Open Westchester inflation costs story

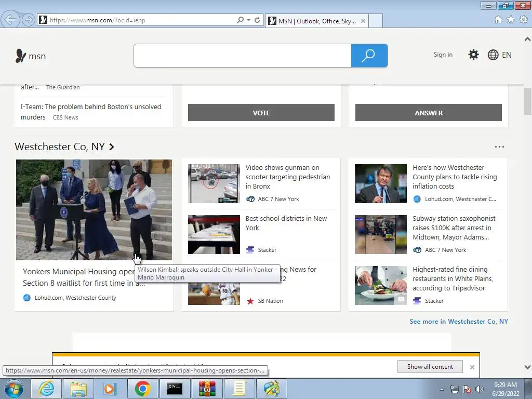(x=455, y=177)
